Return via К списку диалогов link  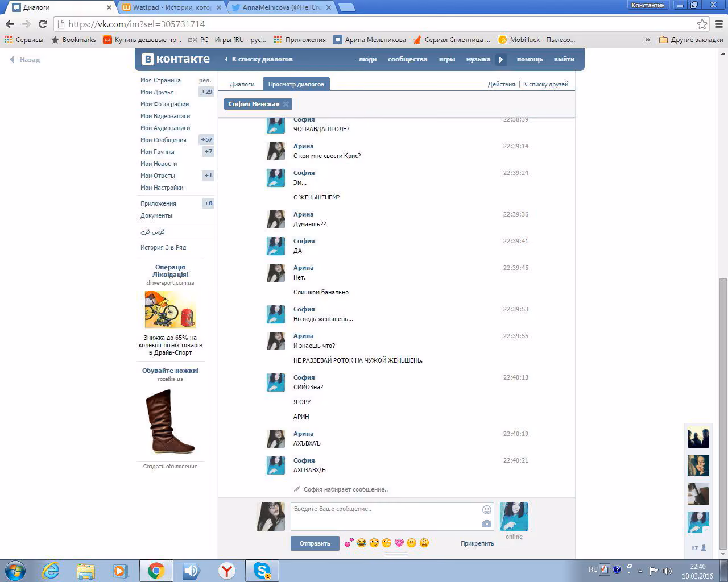pos(259,59)
